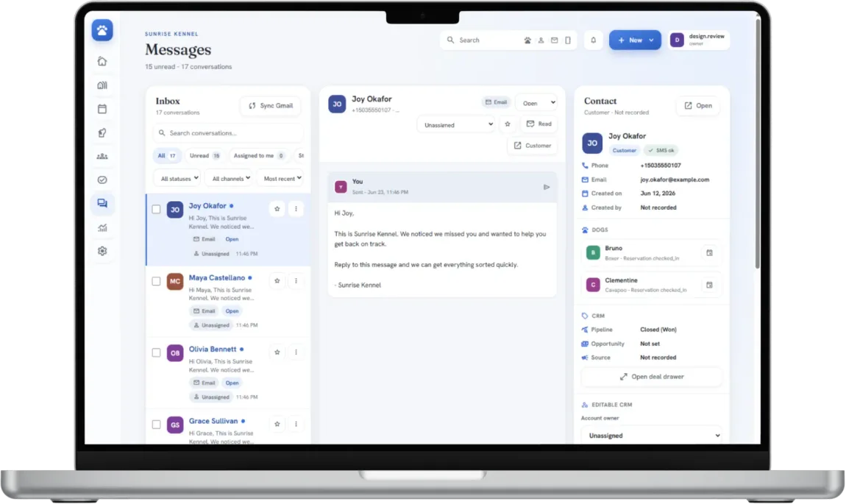Select the Maya Castellano conversation checkbox

(156, 281)
